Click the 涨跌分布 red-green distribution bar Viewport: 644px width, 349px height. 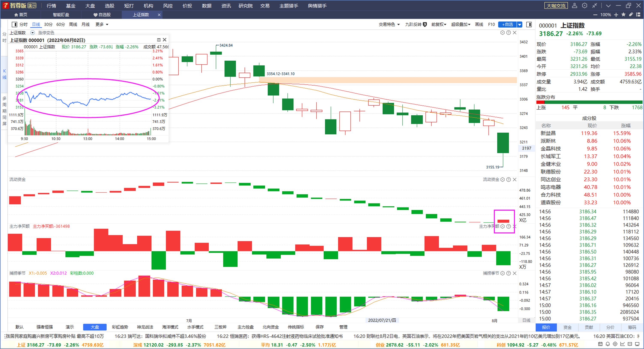point(589,102)
